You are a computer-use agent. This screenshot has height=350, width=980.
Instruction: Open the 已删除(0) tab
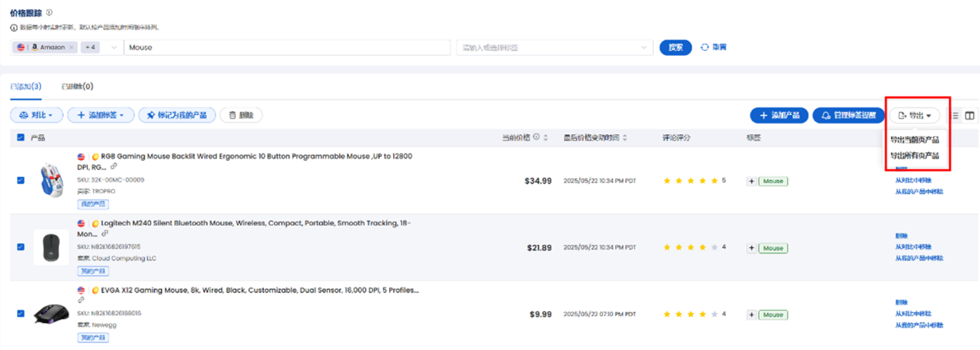[x=77, y=87]
